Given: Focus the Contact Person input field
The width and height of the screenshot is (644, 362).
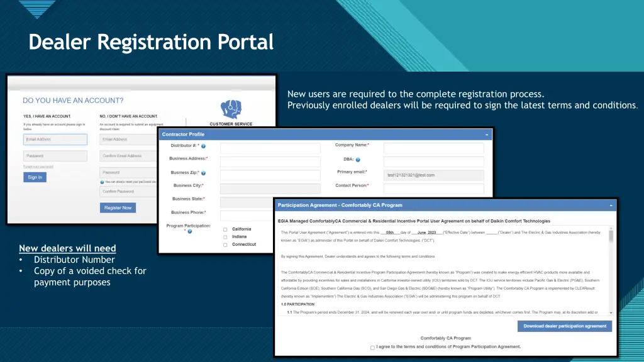Looking at the screenshot, I should [434, 189].
